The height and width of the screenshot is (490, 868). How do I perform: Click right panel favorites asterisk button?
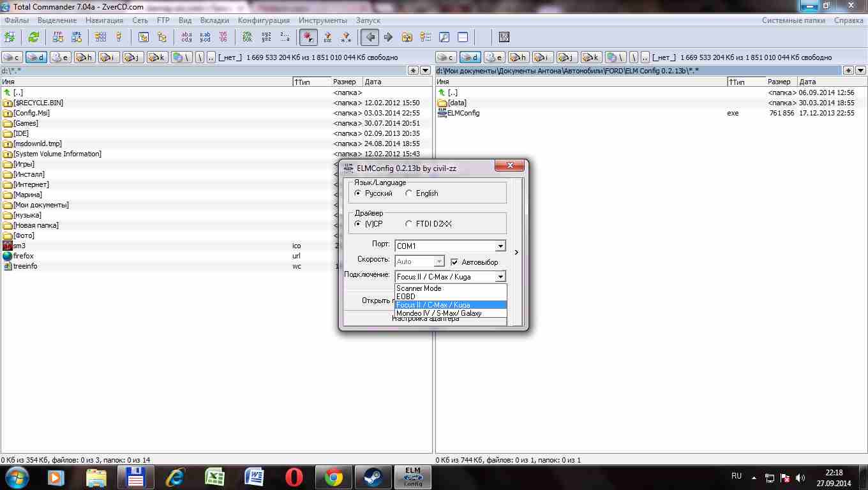(x=849, y=71)
